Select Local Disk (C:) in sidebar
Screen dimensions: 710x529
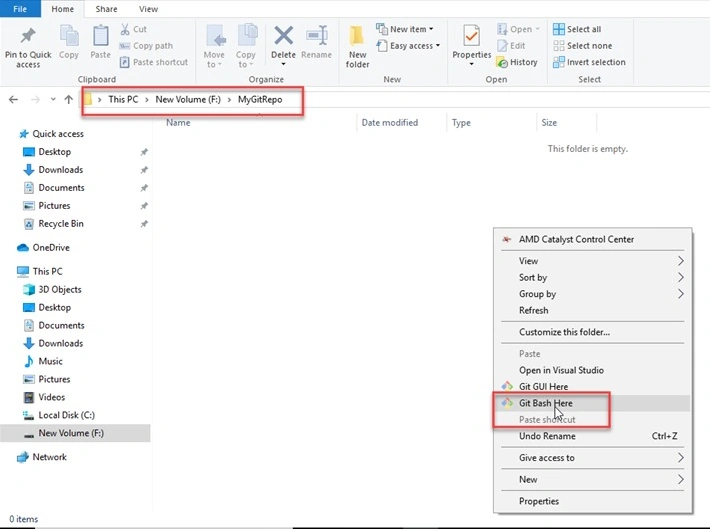click(x=66, y=415)
